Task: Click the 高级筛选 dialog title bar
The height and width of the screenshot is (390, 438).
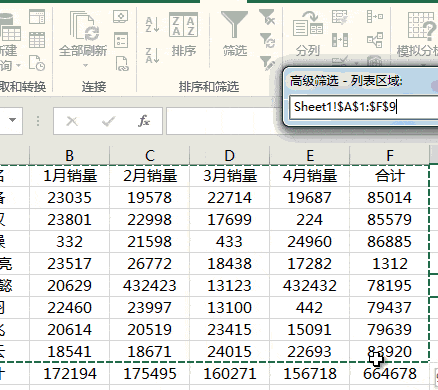Action: click(x=362, y=80)
